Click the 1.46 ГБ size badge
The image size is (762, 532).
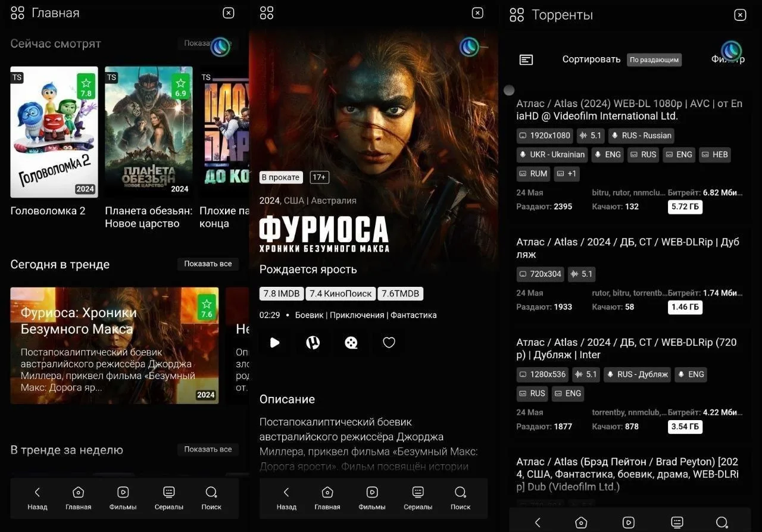685,307
